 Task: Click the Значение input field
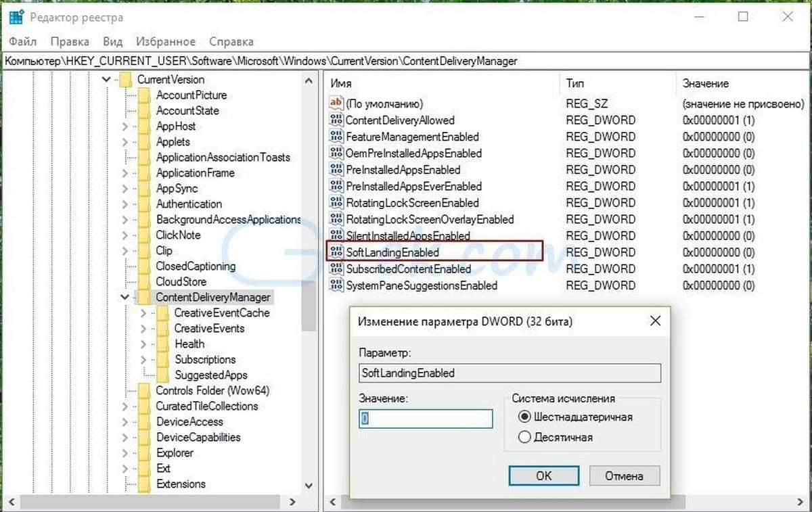(426, 419)
